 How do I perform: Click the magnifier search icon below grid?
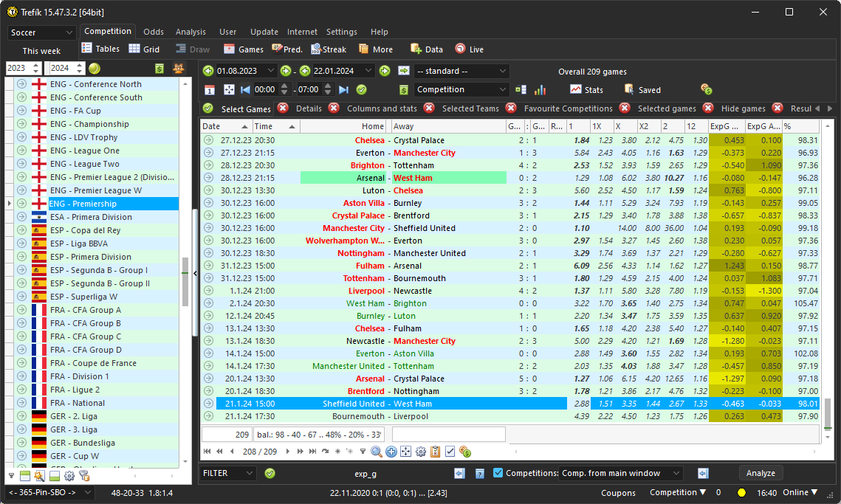[x=377, y=452]
